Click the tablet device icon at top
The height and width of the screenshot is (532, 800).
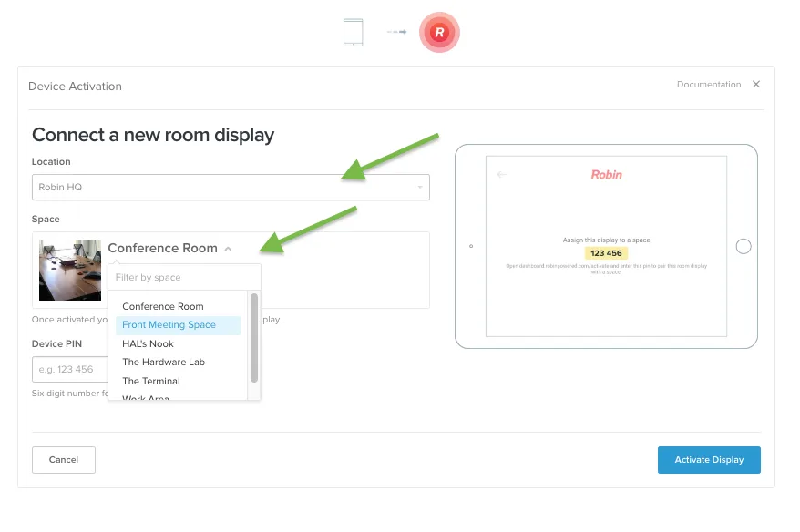(x=353, y=32)
